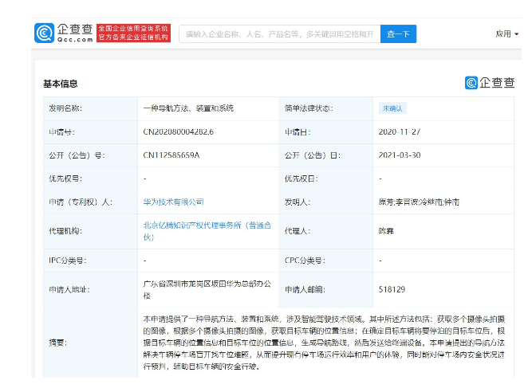Click the 发明人 field label
The height and width of the screenshot is (392, 532).
pos(298,202)
